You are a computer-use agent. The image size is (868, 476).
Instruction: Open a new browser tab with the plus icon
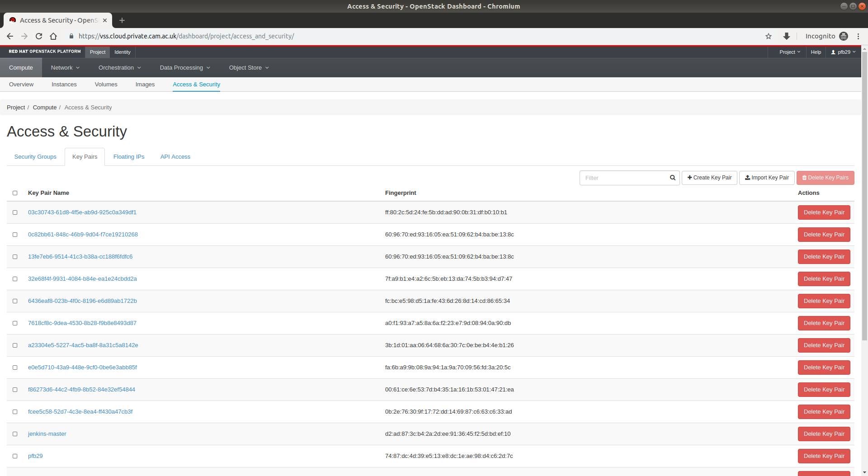pyautogui.click(x=122, y=20)
